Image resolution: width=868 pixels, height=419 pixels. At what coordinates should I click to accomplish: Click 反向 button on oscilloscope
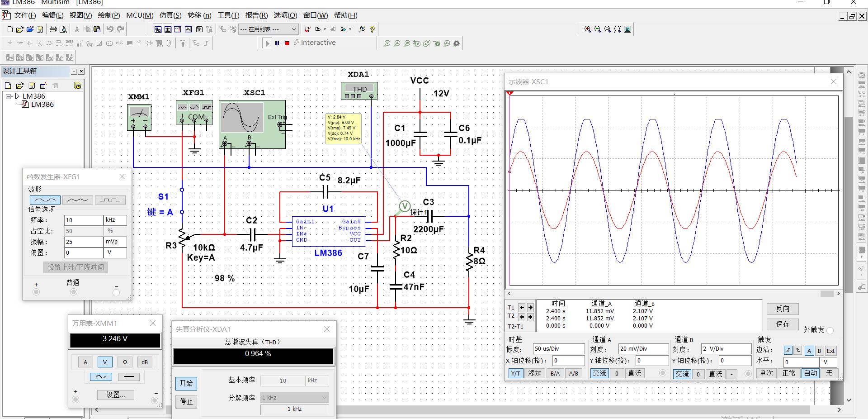[x=783, y=309]
